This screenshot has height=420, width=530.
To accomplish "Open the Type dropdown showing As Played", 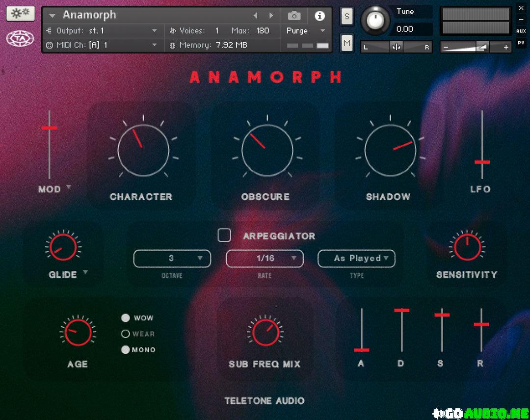I will point(357,259).
